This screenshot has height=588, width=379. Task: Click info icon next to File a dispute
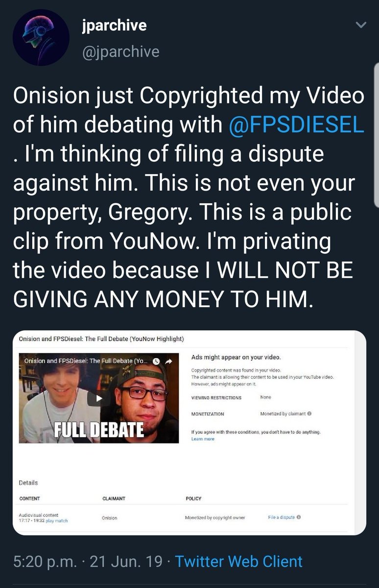[x=299, y=517]
